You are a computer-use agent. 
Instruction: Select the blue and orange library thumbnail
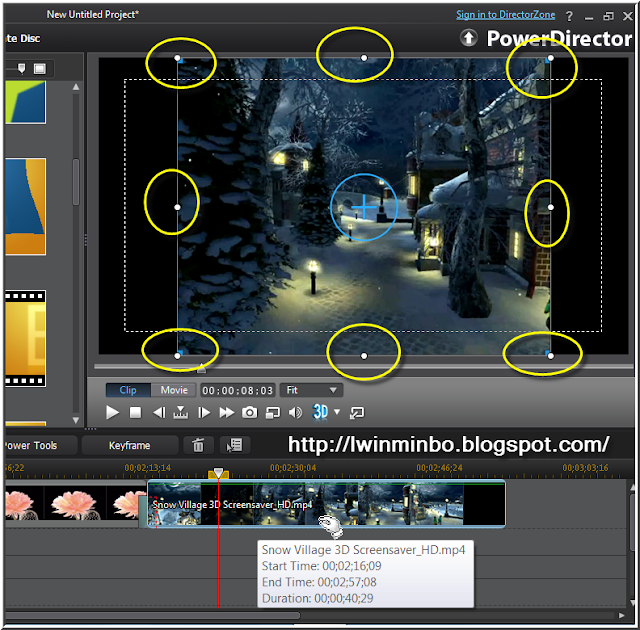(x=25, y=206)
